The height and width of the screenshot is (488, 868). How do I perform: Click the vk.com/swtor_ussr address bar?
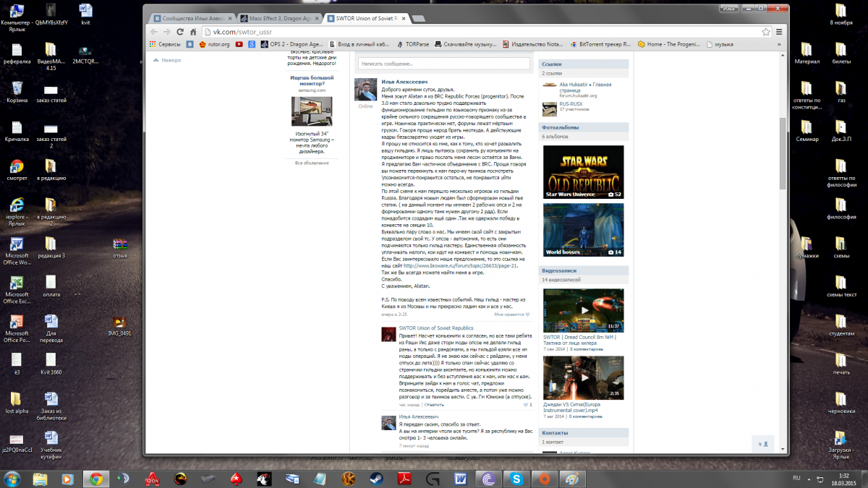pos(480,32)
